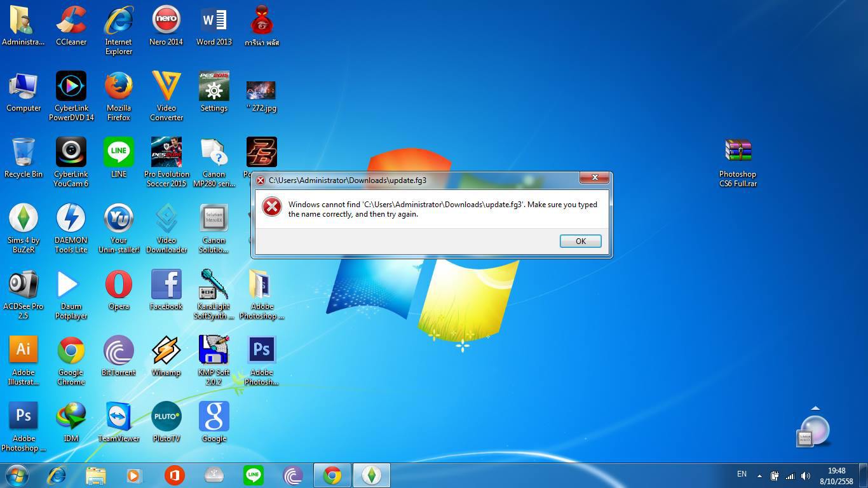Open the volume speaker tray icon
868x488 pixels.
click(806, 475)
